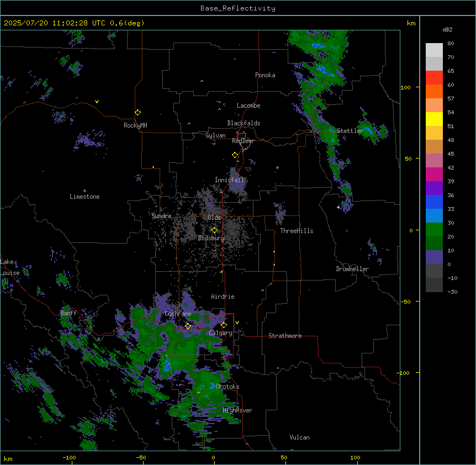Select the darkest gray -30 to -10 swatch
476x465 pixels.
[434, 285]
